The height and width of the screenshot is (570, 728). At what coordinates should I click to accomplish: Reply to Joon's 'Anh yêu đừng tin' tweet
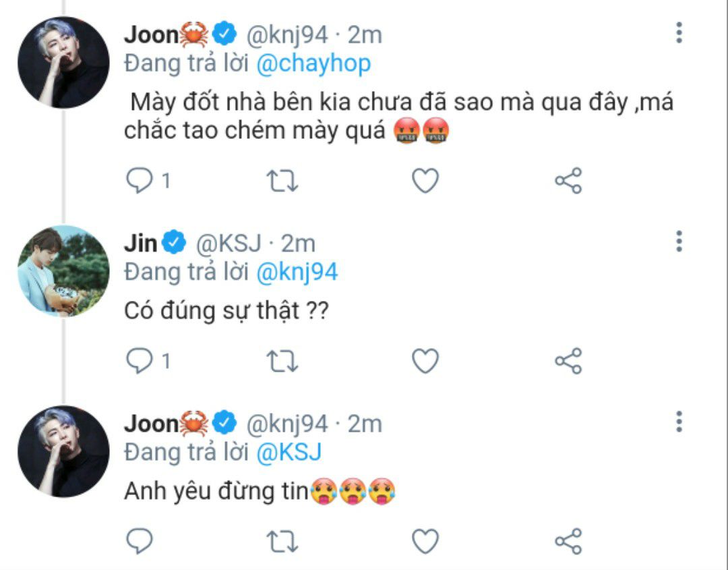click(140, 541)
